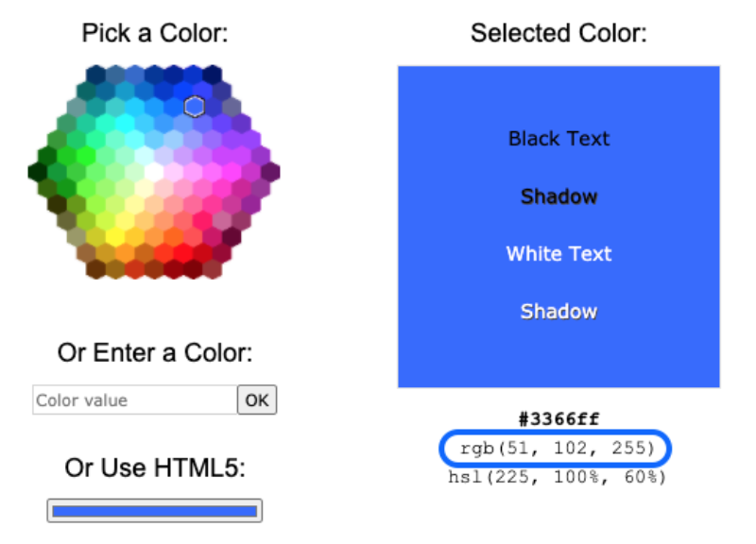Focus the Color value input field
Screen dimensions: 756x544
(x=135, y=399)
